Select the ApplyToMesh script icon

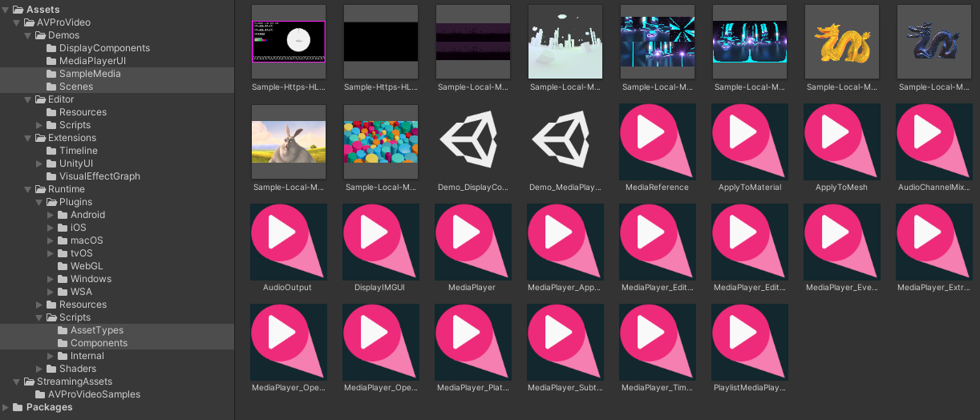pyautogui.click(x=841, y=141)
